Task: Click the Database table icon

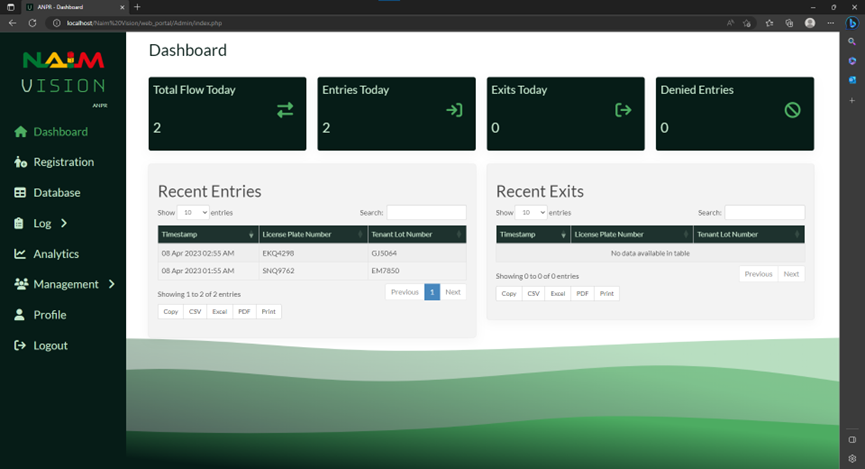Action: [x=20, y=193]
